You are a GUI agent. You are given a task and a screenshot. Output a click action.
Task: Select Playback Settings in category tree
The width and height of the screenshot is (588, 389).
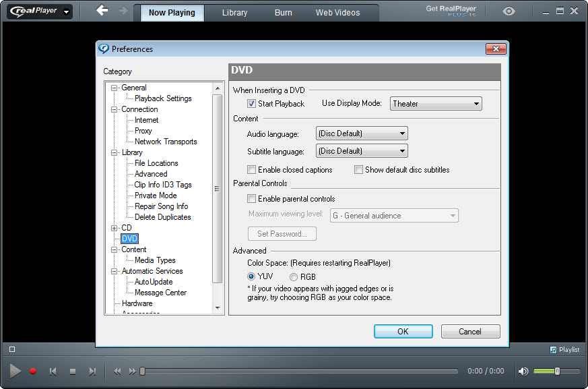point(163,98)
